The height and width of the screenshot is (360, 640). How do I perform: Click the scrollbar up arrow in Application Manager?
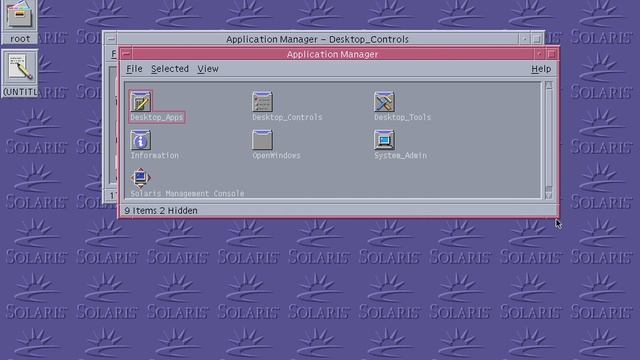(549, 85)
